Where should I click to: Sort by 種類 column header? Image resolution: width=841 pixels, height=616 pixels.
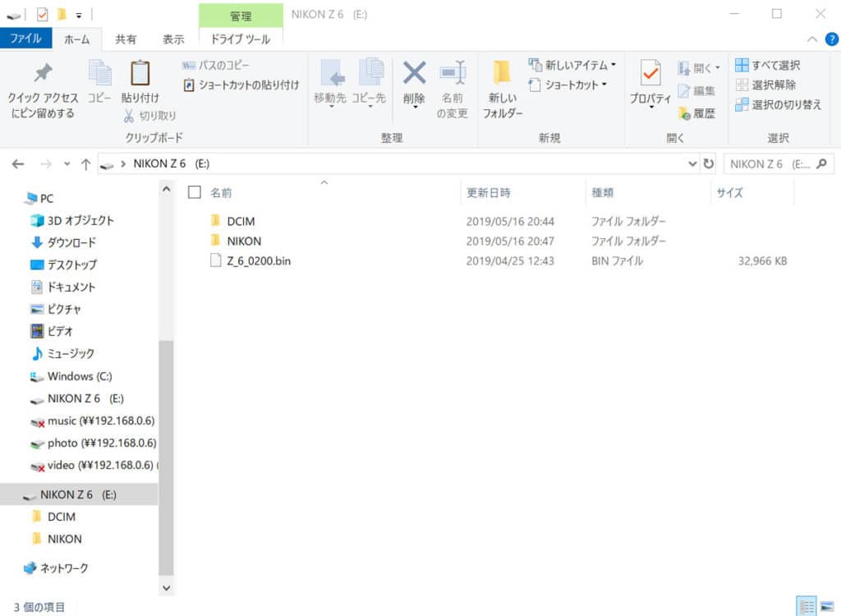(x=602, y=193)
